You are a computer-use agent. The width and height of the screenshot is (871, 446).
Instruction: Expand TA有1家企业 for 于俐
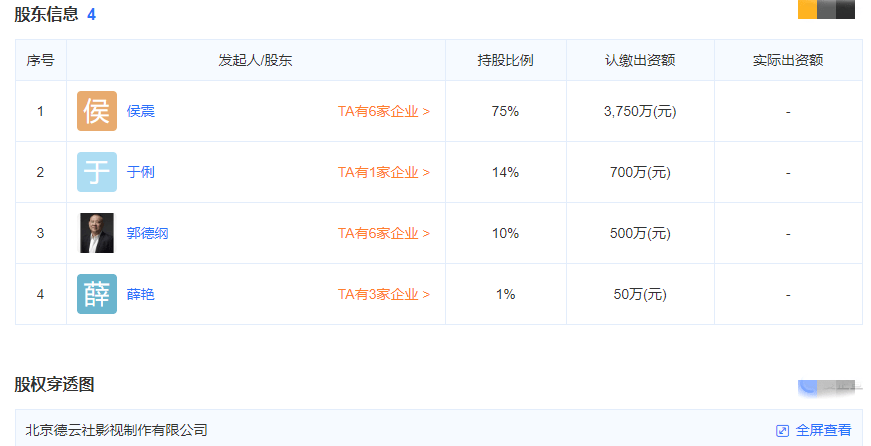[x=384, y=172]
